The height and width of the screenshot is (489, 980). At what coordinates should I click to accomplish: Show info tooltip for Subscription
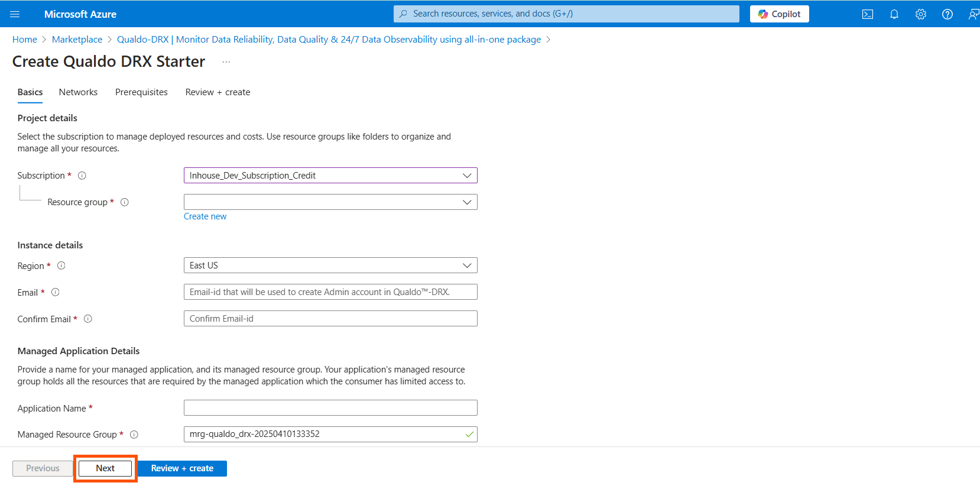[82, 176]
